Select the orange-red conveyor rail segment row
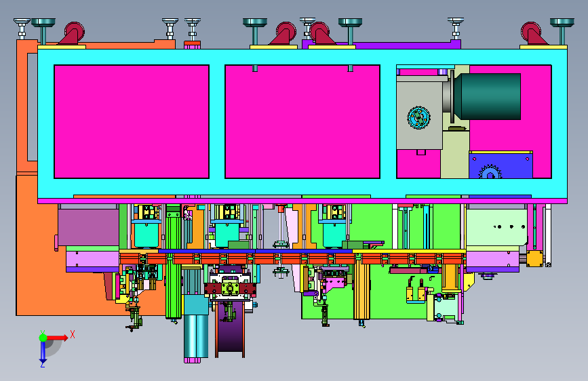The height and width of the screenshot is (381, 588). pyautogui.click(x=292, y=259)
